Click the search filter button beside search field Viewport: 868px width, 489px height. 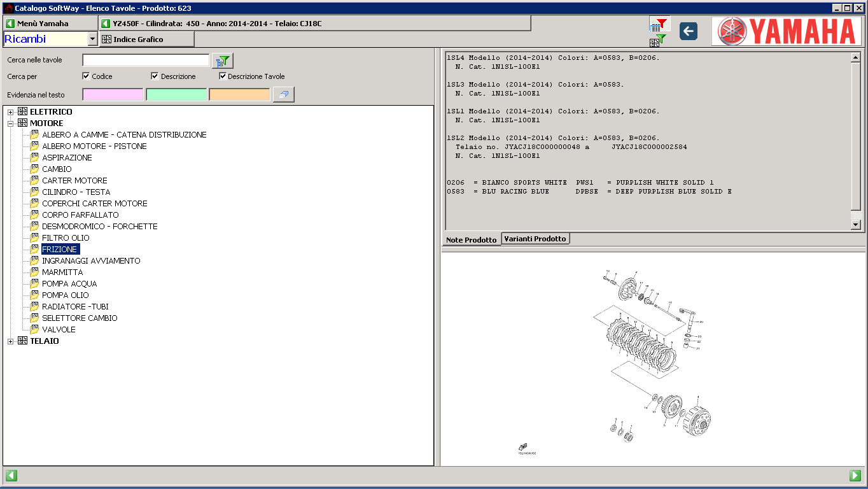point(223,60)
